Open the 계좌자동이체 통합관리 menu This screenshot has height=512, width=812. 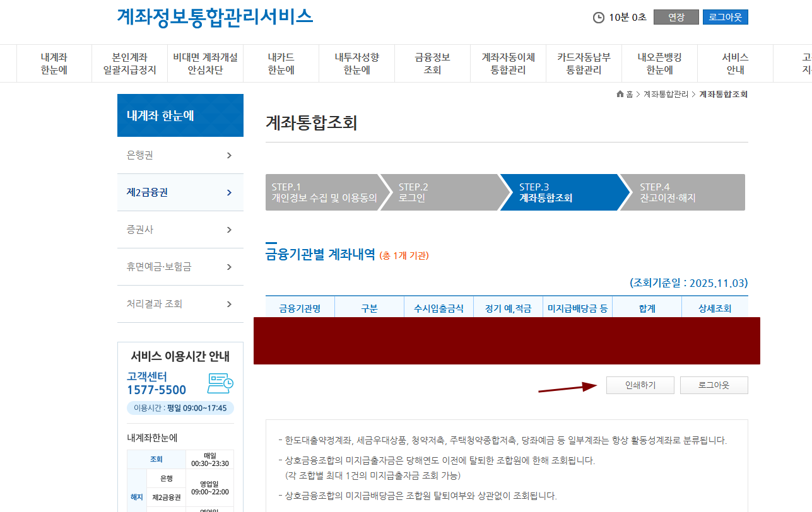508,63
